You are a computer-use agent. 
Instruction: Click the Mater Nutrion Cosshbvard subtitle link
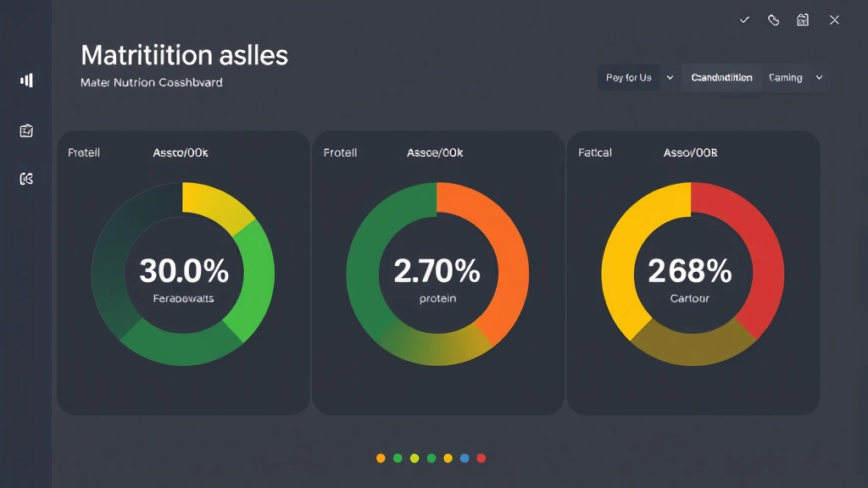(x=151, y=82)
